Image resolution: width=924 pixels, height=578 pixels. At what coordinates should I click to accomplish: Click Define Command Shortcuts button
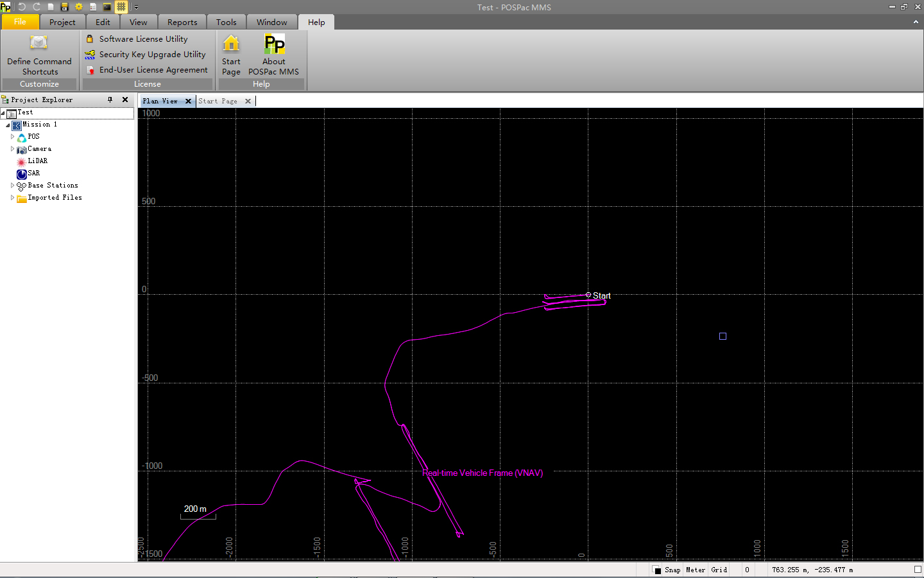tap(39, 55)
